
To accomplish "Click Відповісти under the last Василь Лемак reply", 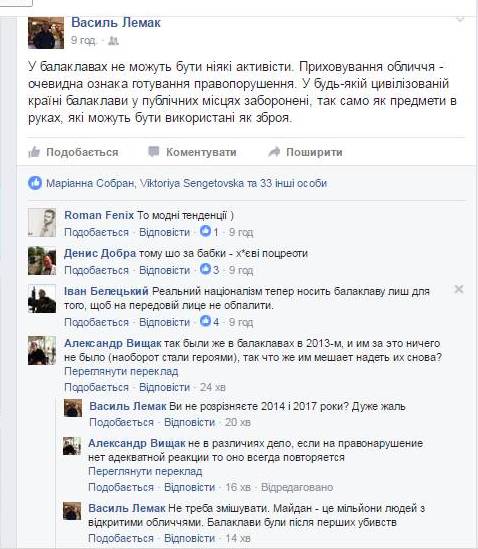I will (189, 538).
